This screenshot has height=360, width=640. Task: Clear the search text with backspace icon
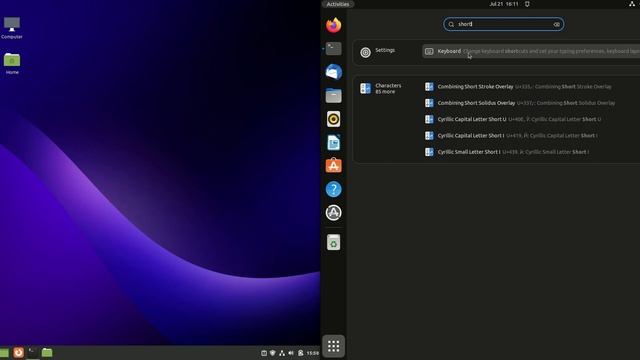pos(556,24)
